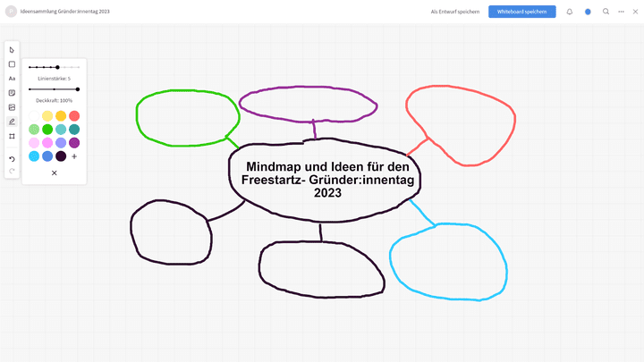The height and width of the screenshot is (362, 644).
Task: Pick the light yellow color swatch
Action: [47, 115]
